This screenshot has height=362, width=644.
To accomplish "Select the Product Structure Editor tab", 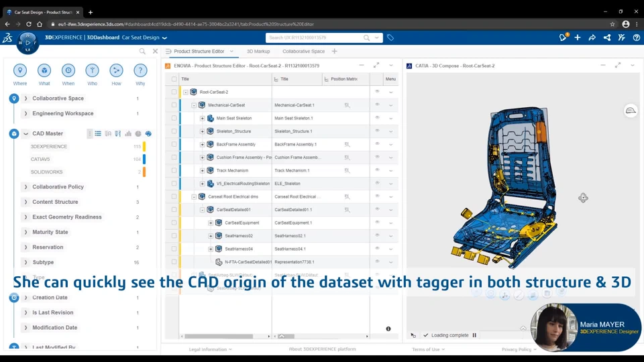I will tap(199, 52).
